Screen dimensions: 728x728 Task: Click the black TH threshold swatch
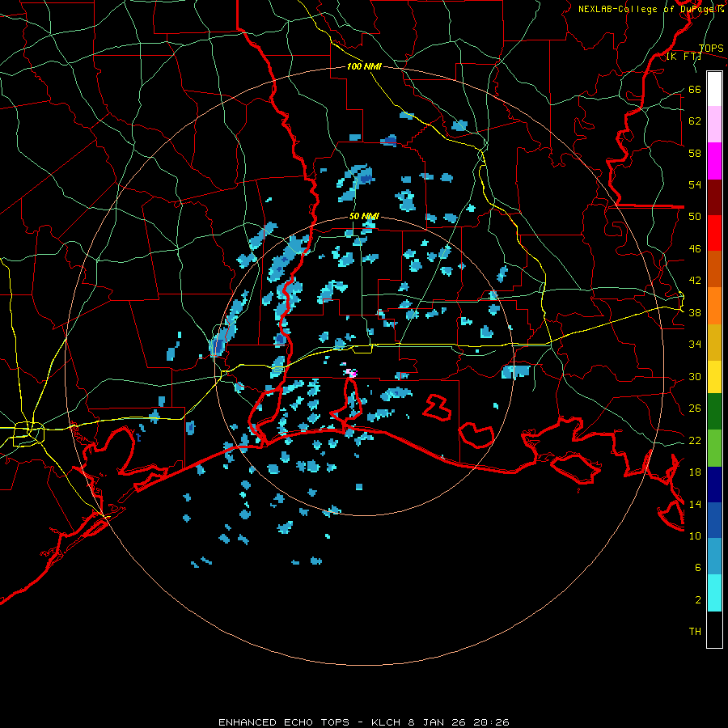[x=714, y=629]
